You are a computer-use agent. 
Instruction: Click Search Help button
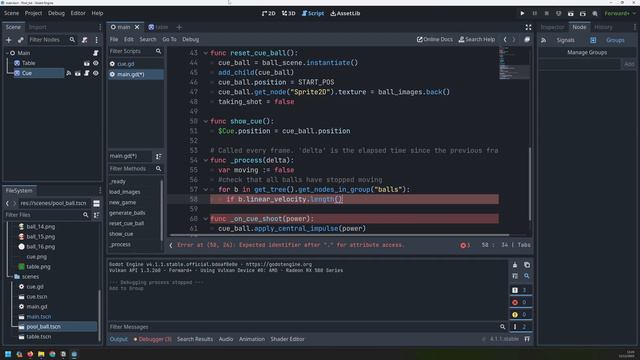coord(477,40)
